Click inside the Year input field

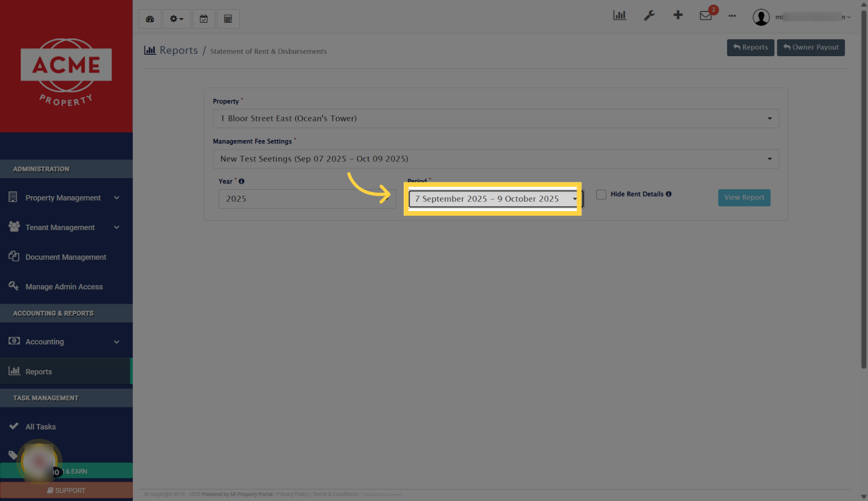307,199
